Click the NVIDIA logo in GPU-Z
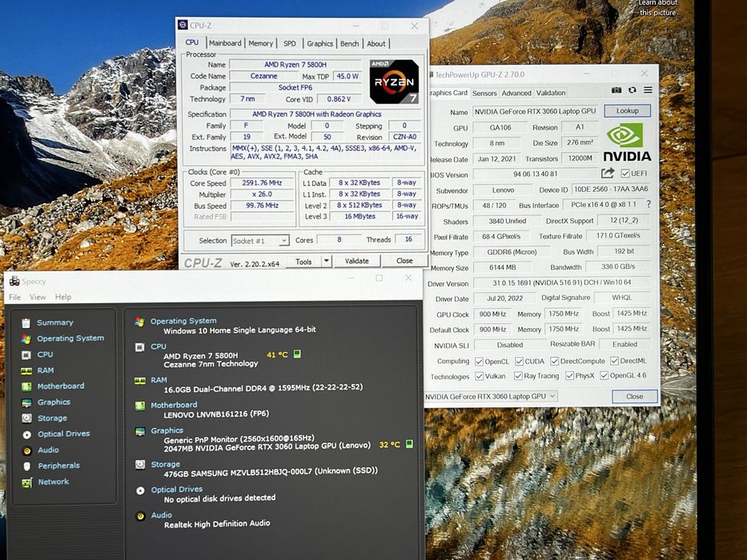Viewport: 747px width, 560px height. coord(626,142)
